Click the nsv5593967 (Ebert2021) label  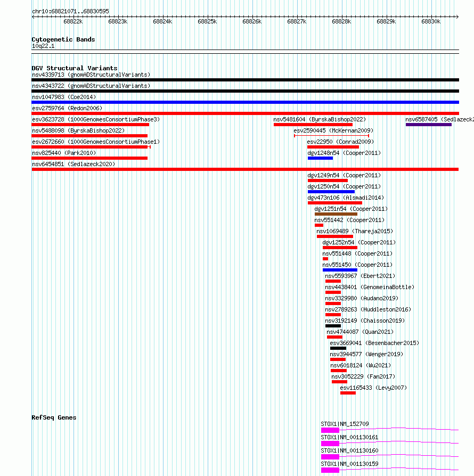click(360, 276)
